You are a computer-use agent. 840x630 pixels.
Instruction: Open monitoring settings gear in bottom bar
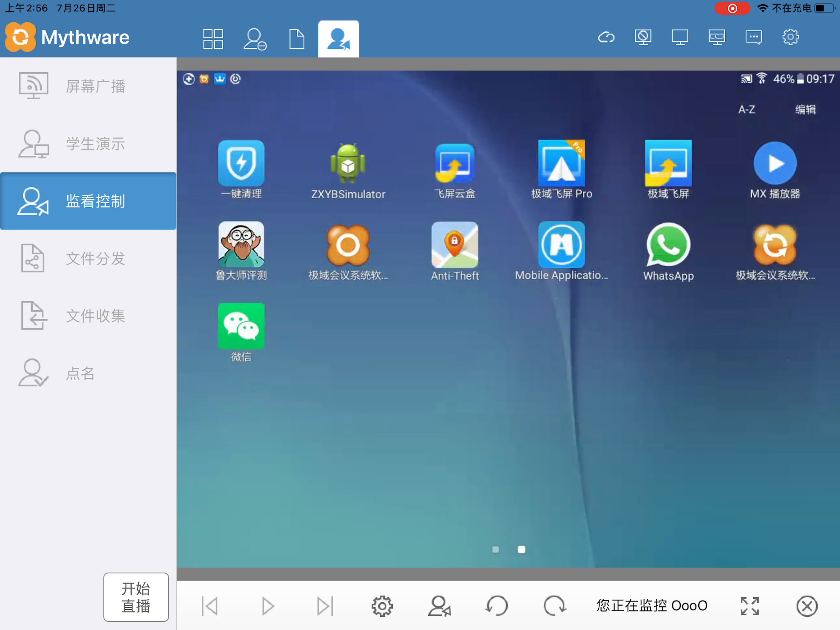[382, 606]
